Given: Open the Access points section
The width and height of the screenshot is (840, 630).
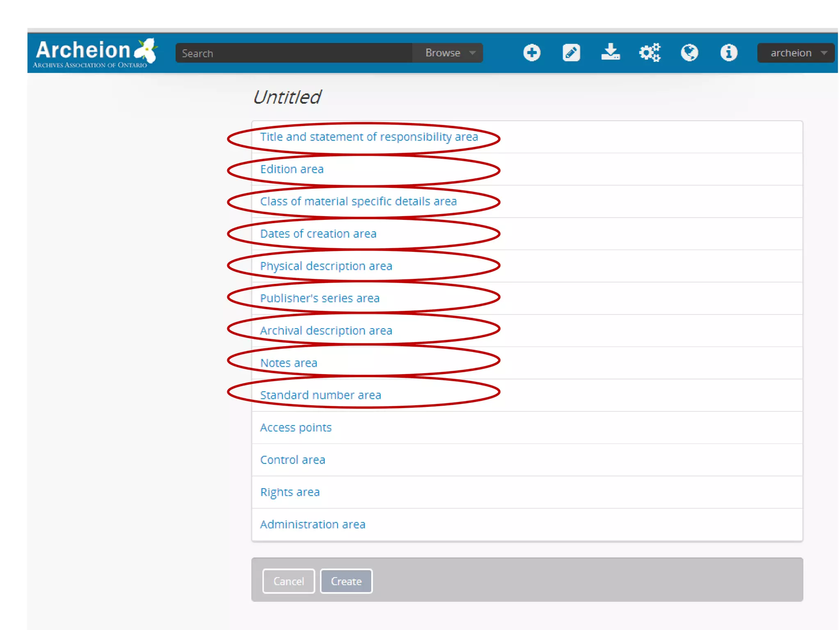Looking at the screenshot, I should (295, 427).
